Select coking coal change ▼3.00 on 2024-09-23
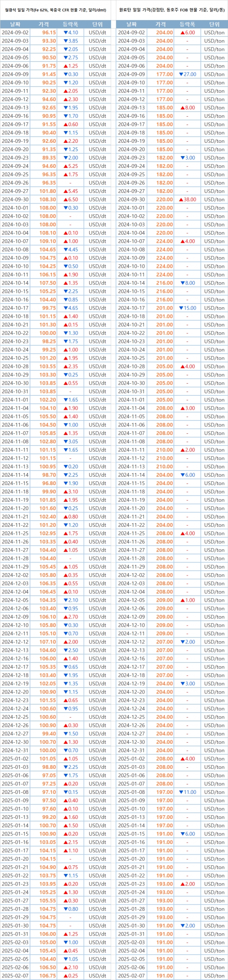Viewport: 228px width, 980px height. point(187,158)
